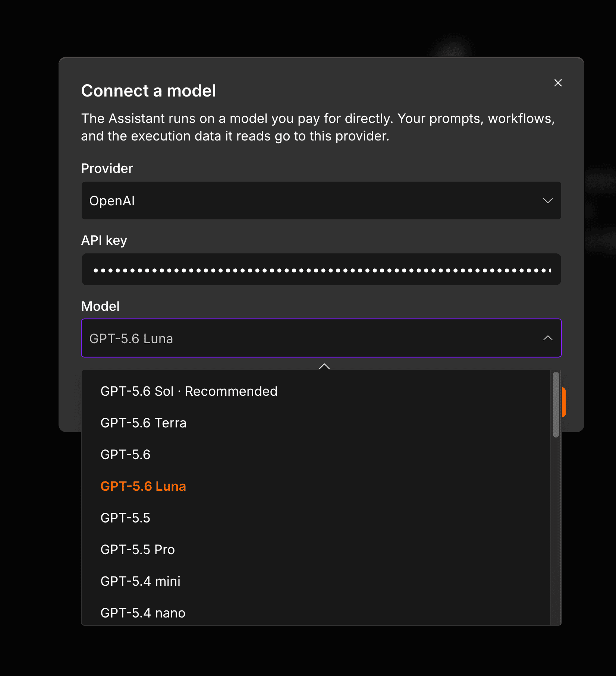Choose GPT-5.5 Pro from the list
This screenshot has height=676, width=616.
(x=316, y=550)
